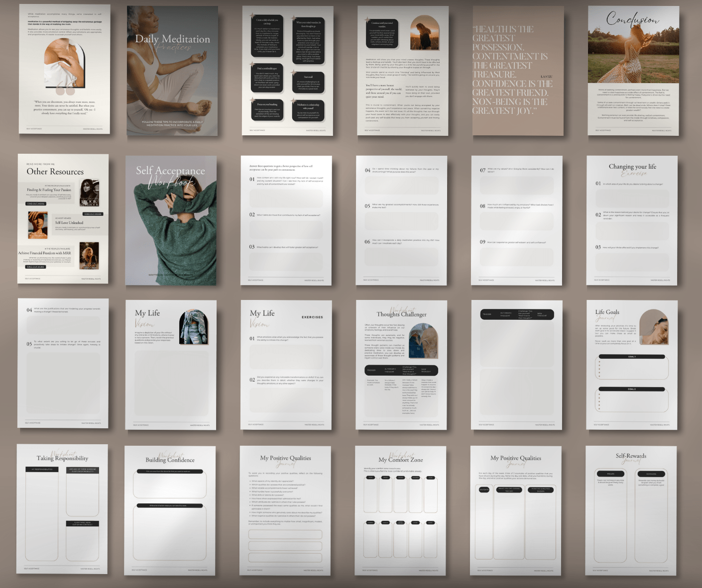Click Find Out More under Achieve Financial Freedom
Screen dimensions: 702x588
point(35,267)
